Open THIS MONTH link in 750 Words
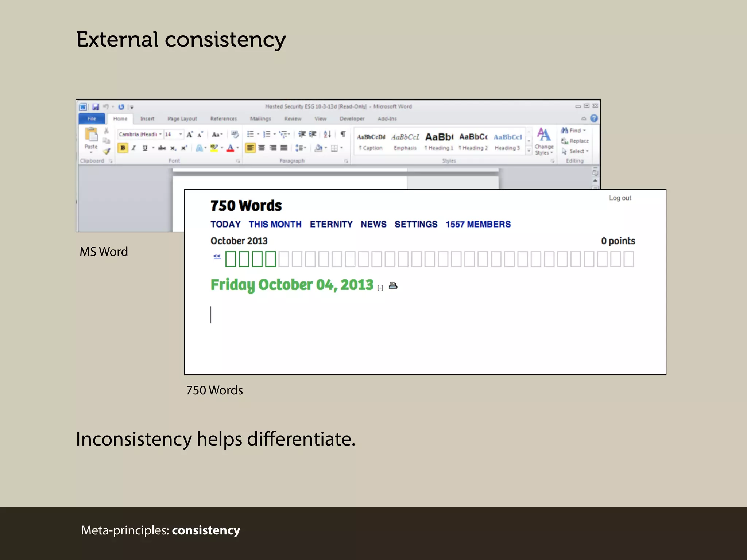Viewport: 747px width, 560px height. (x=275, y=224)
